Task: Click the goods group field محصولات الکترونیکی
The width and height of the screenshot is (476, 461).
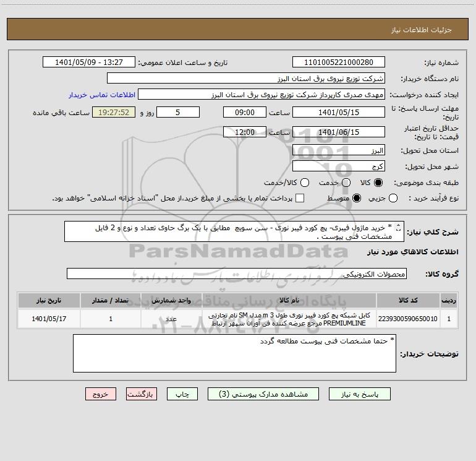Action: [237, 274]
